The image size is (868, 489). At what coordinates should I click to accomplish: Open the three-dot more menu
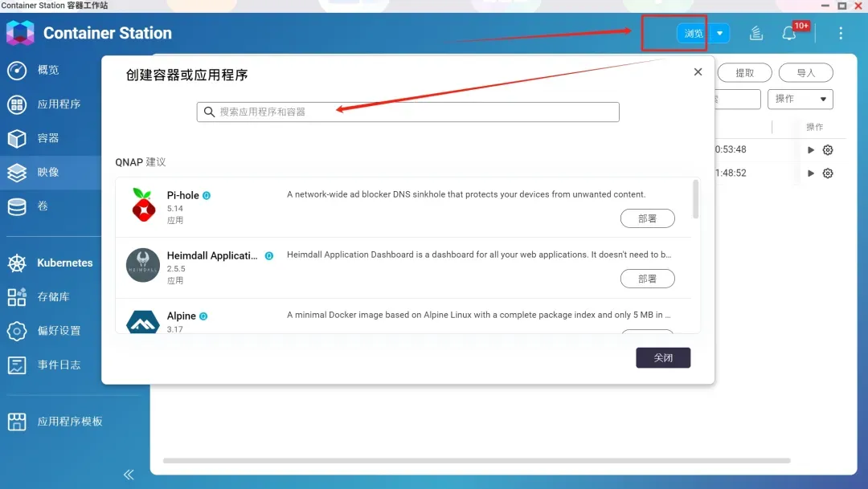tap(841, 33)
